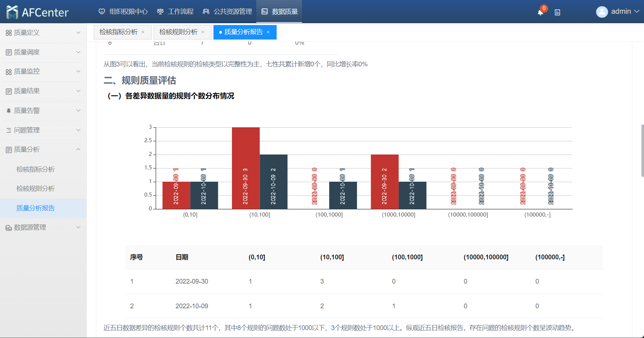Expand the 质量调度 sidebar section
Screen dimensions: 644x338
pos(43,52)
